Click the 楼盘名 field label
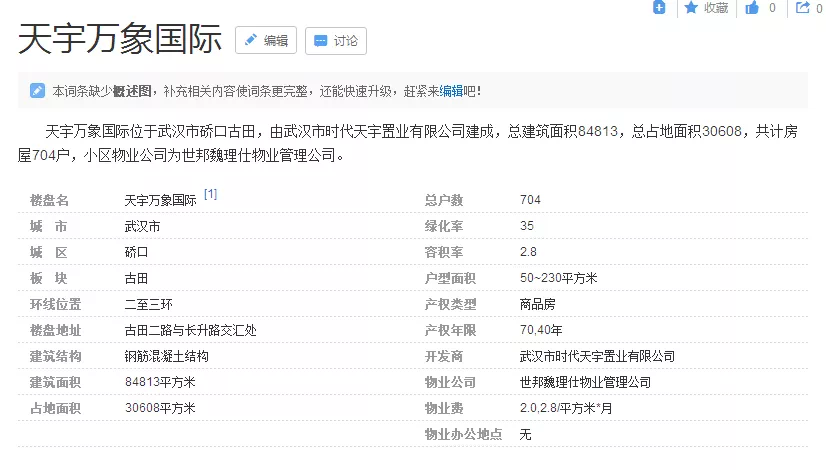 [x=50, y=200]
